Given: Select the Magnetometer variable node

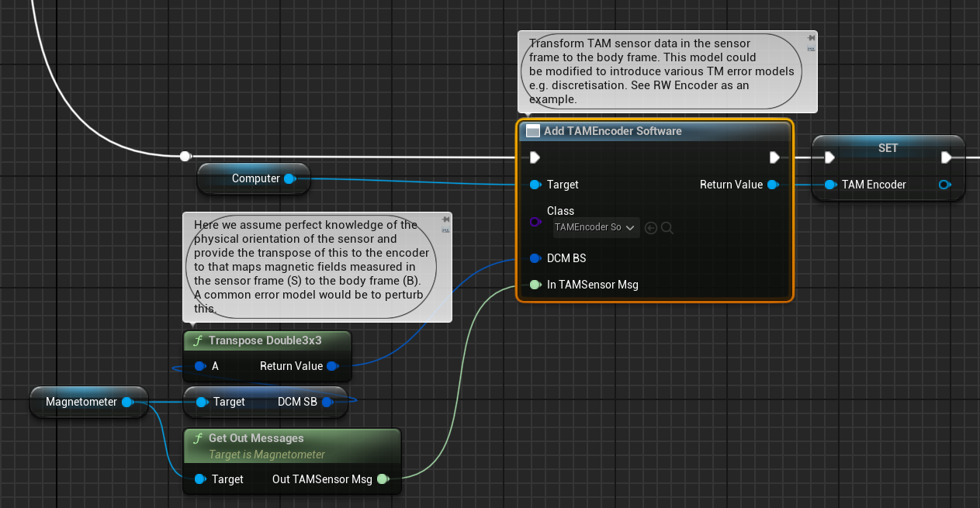Looking at the screenshot, I should pos(88,402).
